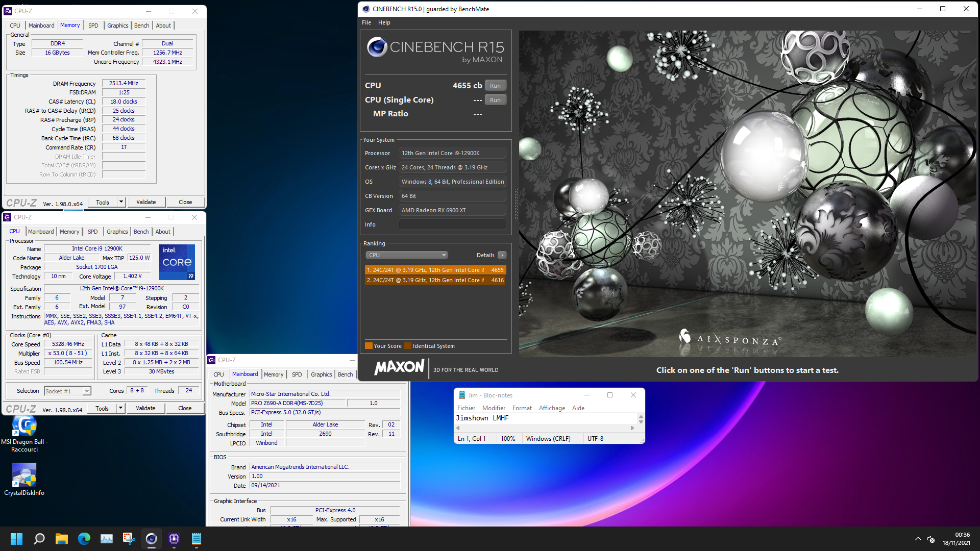
Task: Open Notepad Fichier menu
Action: pos(466,408)
